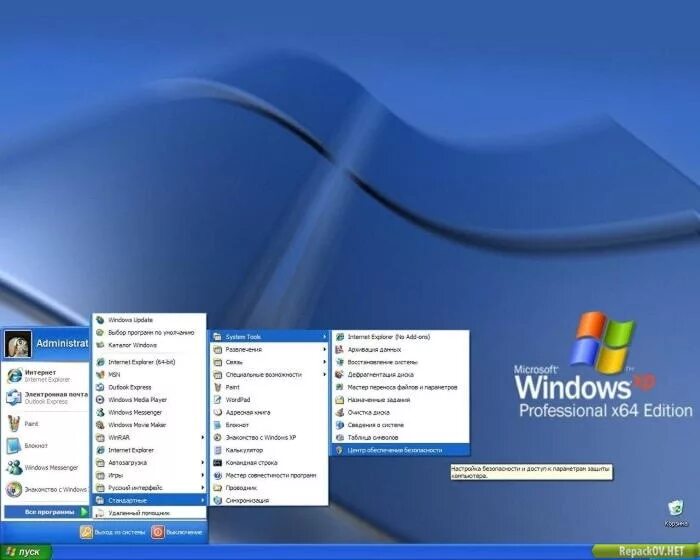
Task: Click the Все программы button
Action: (x=47, y=512)
